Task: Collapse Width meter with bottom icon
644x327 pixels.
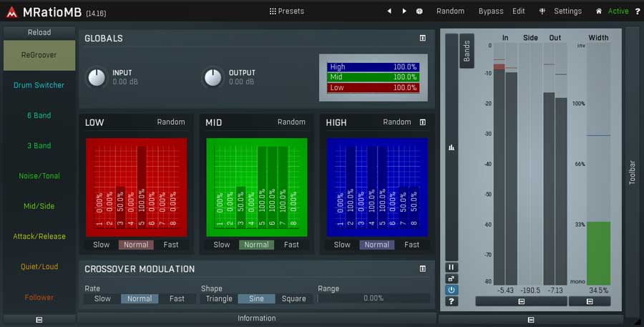Action: pyautogui.click(x=590, y=301)
